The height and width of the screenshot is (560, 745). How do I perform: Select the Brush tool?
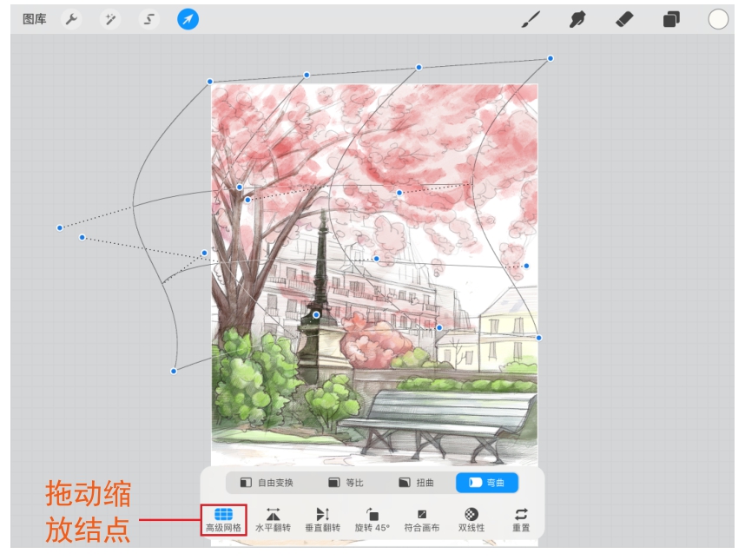531,19
